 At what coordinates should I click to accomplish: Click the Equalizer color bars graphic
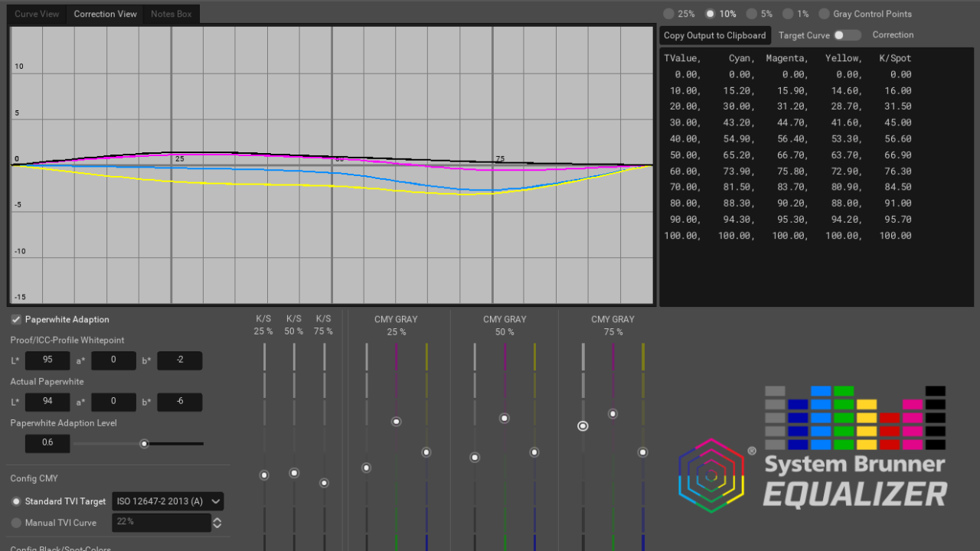(x=854, y=418)
